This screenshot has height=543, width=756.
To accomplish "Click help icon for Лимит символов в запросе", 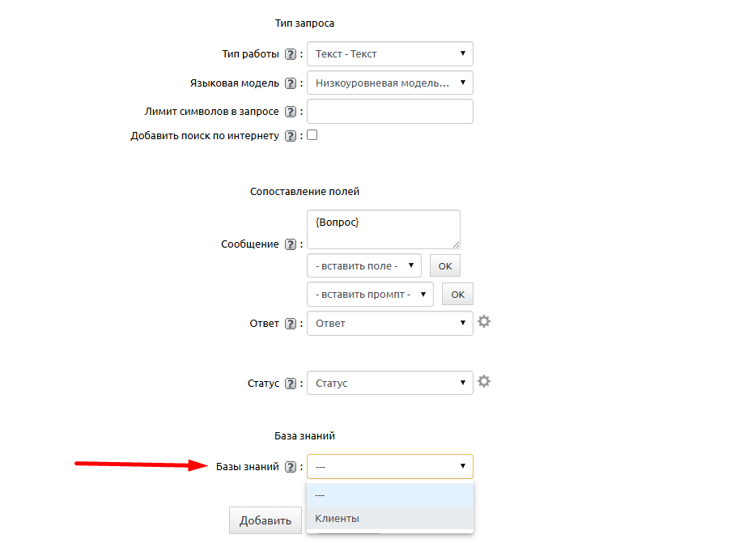I will click(291, 112).
